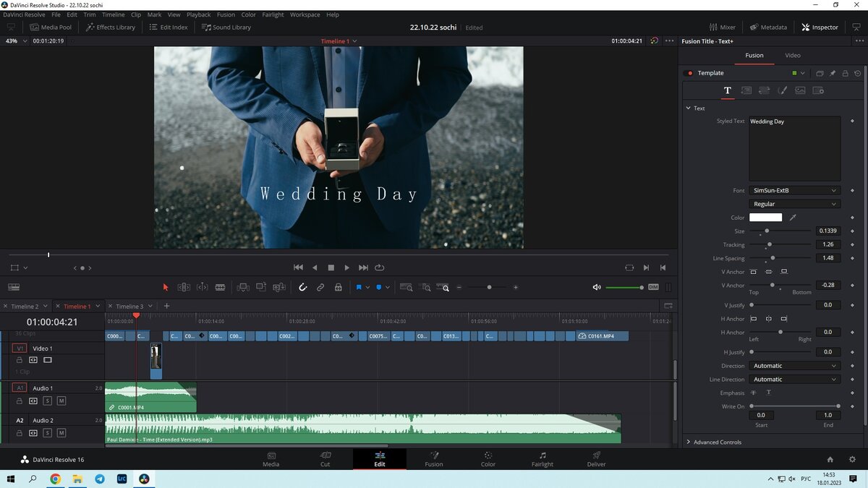868x488 pixels.
Task: Reset the Template node with the reset icon
Action: point(858,73)
